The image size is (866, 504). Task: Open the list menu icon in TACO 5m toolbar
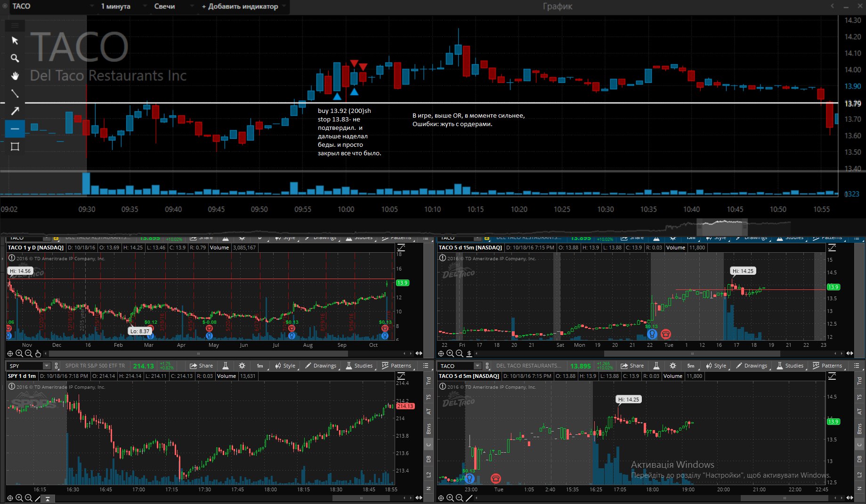click(x=857, y=366)
